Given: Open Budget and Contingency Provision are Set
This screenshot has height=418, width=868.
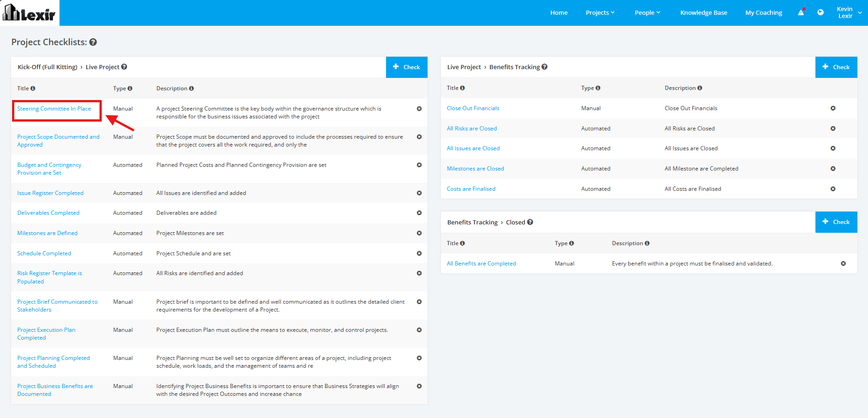Looking at the screenshot, I should tap(49, 169).
